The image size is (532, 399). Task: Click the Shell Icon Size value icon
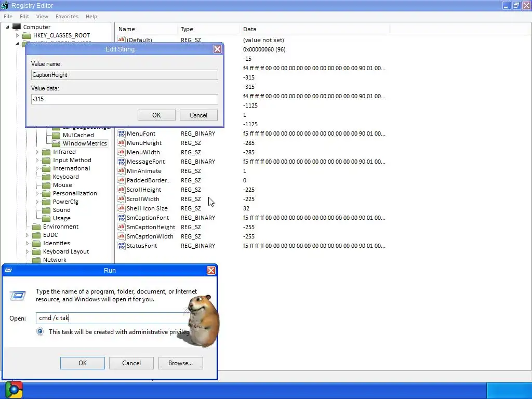(x=122, y=208)
